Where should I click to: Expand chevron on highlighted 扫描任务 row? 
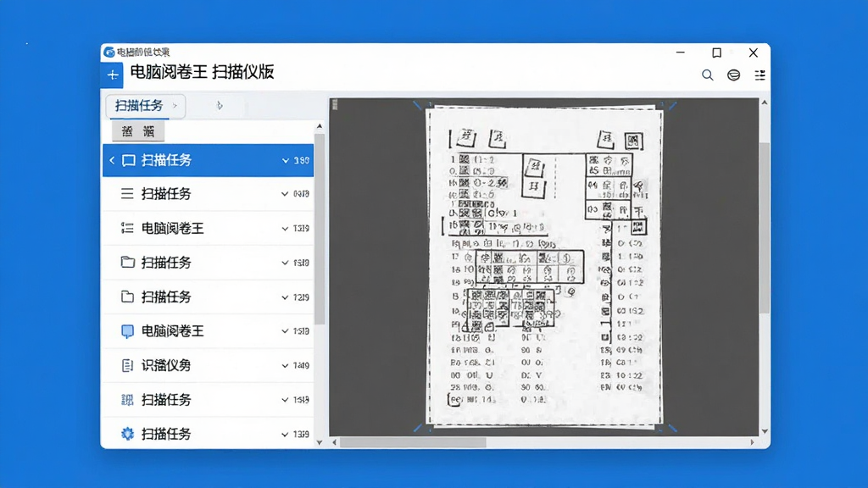(285, 160)
